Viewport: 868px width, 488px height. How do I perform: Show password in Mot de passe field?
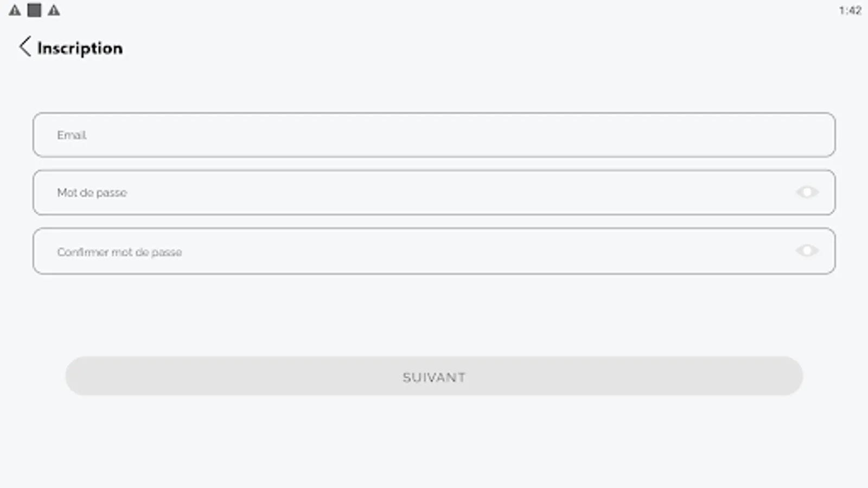point(807,192)
